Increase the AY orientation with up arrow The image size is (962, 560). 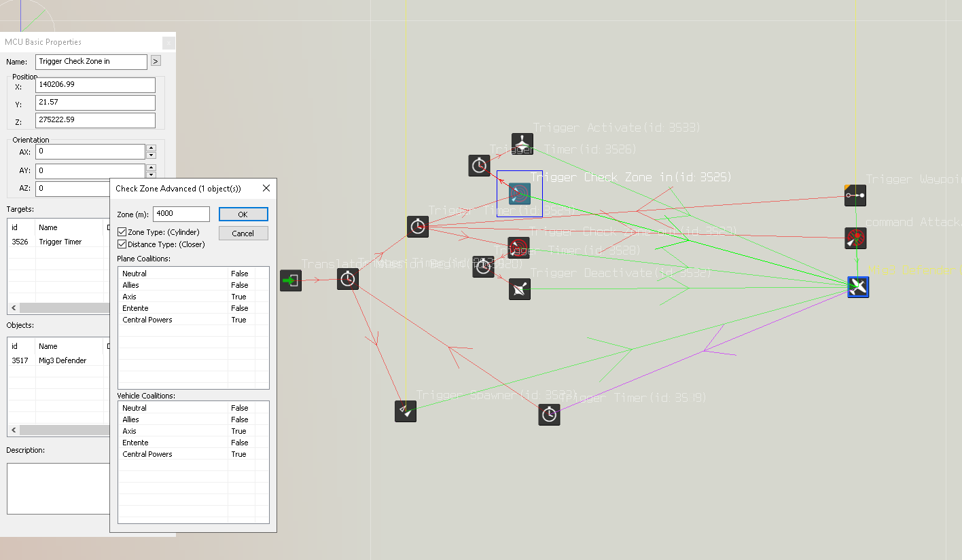point(152,168)
